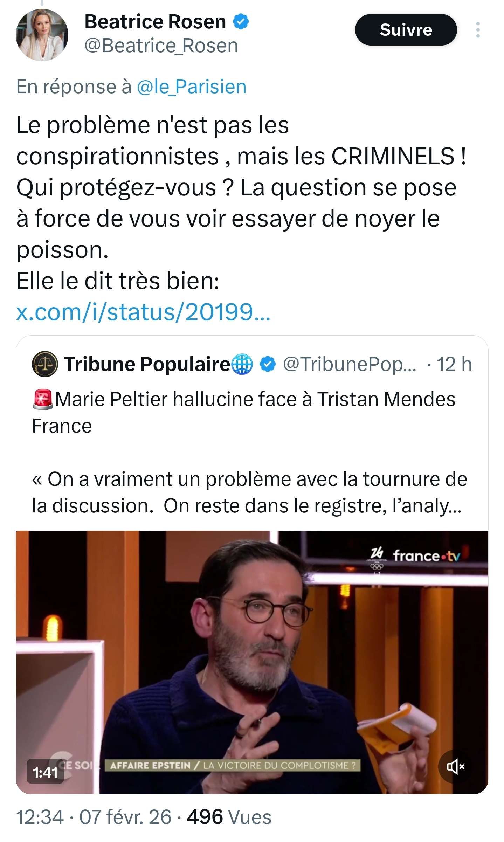Click Tribune Populaire's verified checkmark badge
Screen dimensions: 504x842
point(268,364)
